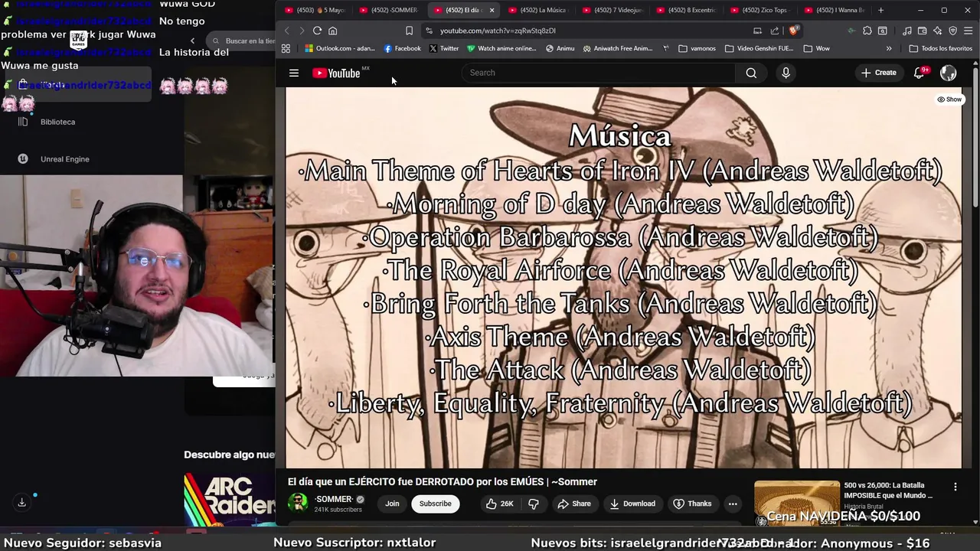The height and width of the screenshot is (551, 980).
Task: Share the video via Share button
Action: click(x=574, y=504)
